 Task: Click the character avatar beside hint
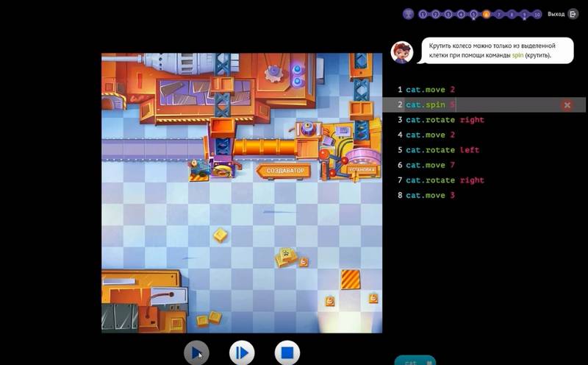click(x=402, y=52)
